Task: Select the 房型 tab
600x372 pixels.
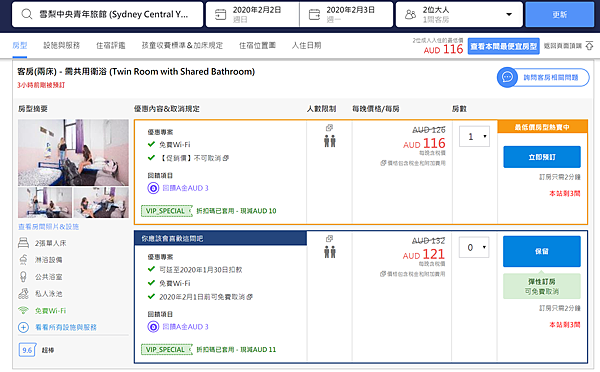Action: [20, 46]
